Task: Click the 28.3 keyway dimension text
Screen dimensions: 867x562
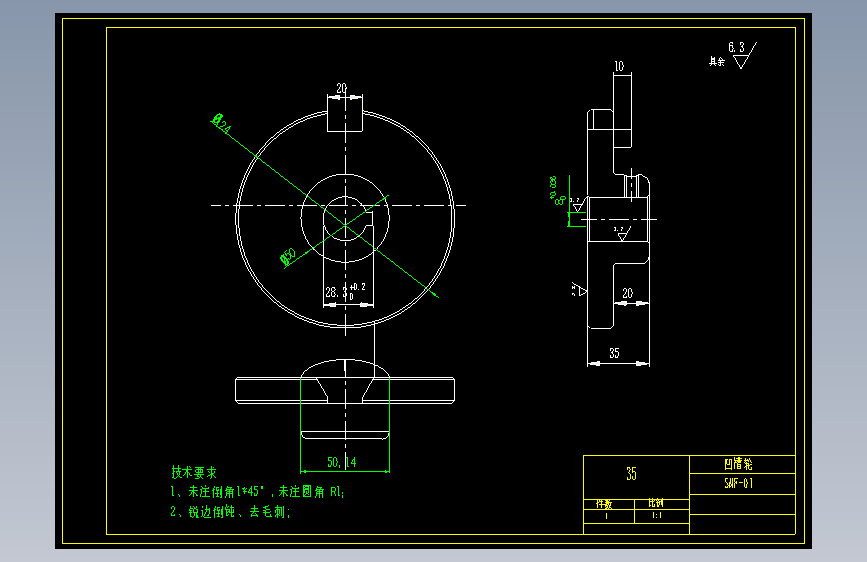Action: point(336,292)
